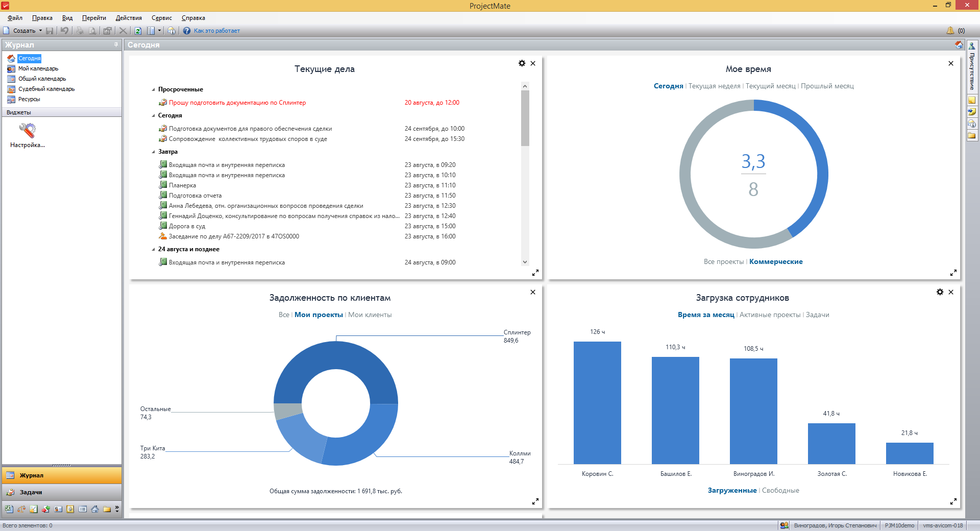980x531 pixels.
Task: Collapse the Просроченные group
Action: coord(153,90)
